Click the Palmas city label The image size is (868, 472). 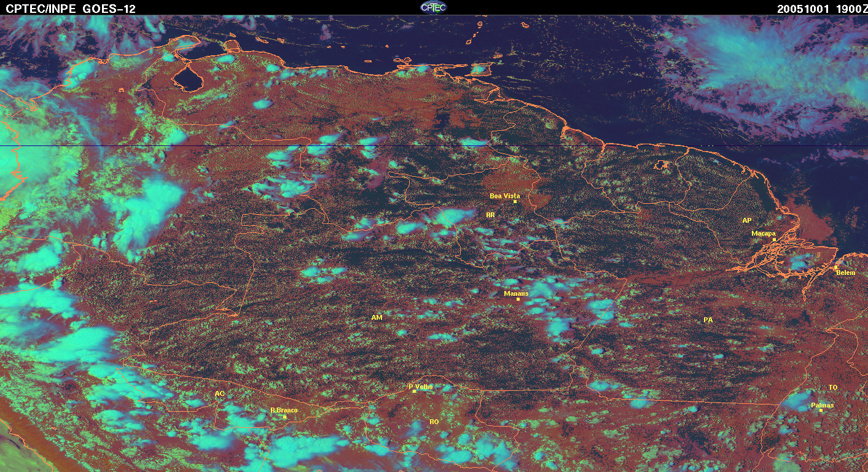pyautogui.click(x=823, y=405)
